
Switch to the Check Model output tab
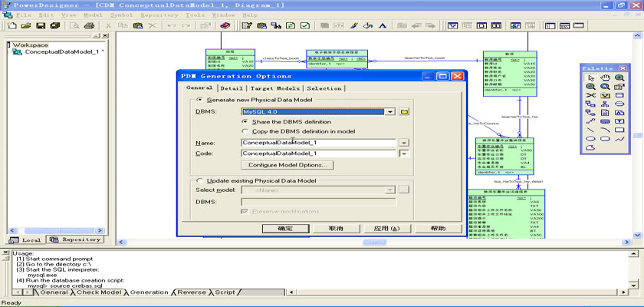[99, 292]
